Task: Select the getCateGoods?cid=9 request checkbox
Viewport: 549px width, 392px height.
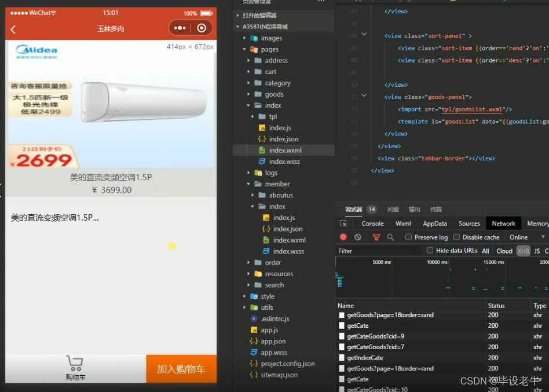Action: click(x=341, y=336)
